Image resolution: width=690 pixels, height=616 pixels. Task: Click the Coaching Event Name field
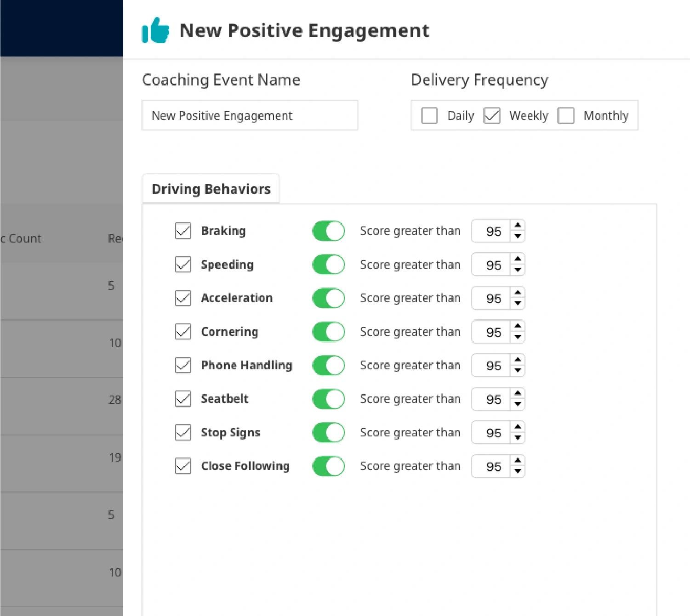pos(250,115)
